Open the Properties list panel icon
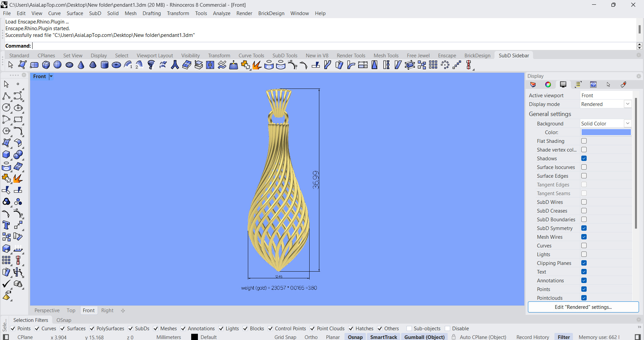 [578, 84]
